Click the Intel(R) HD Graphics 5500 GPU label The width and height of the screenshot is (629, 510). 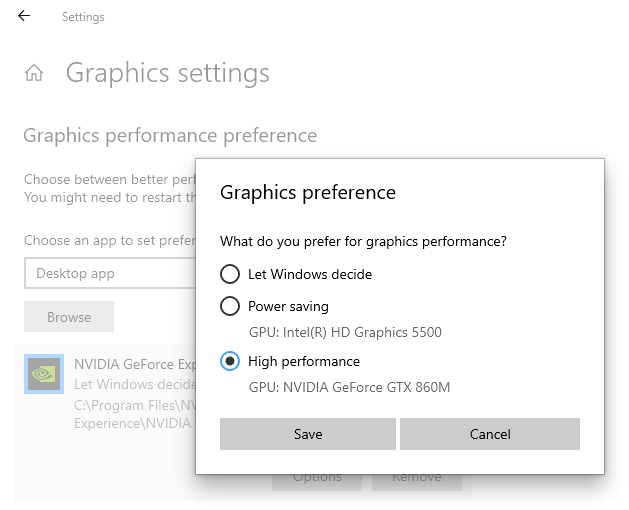(x=345, y=332)
